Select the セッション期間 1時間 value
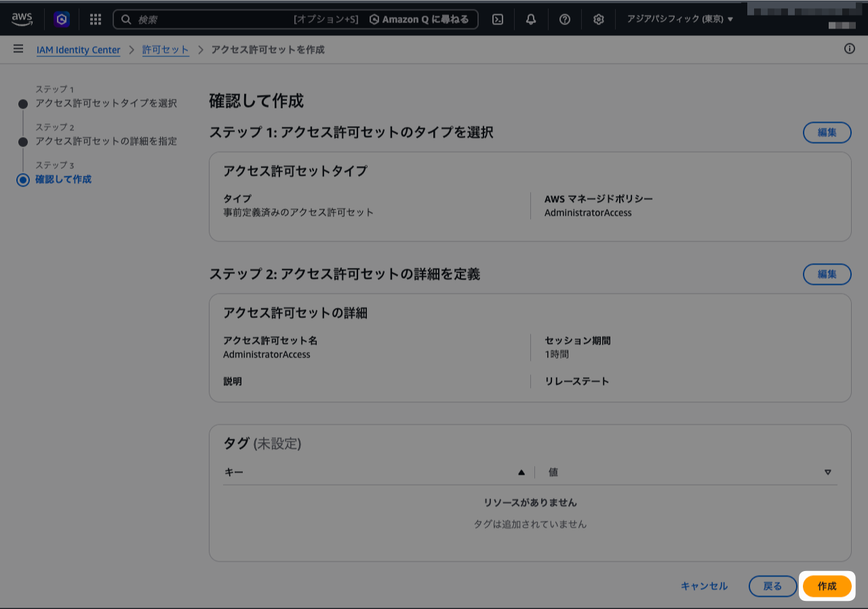This screenshot has height=609, width=868. [x=557, y=354]
